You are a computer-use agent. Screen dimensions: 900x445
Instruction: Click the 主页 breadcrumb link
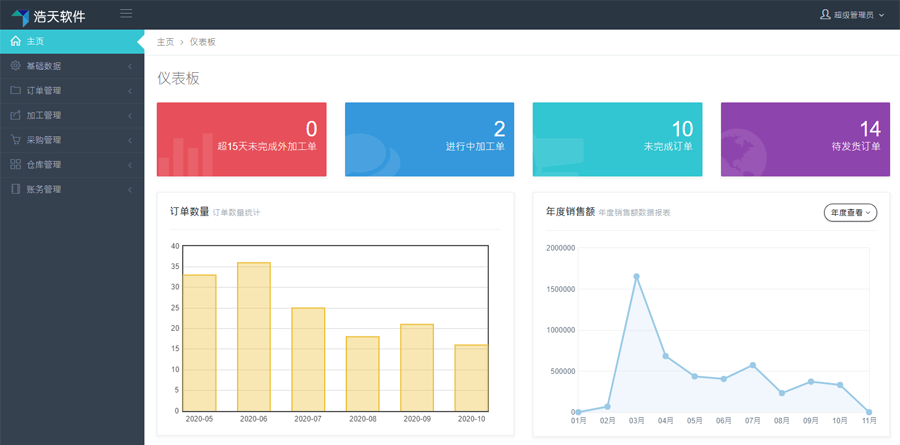165,42
